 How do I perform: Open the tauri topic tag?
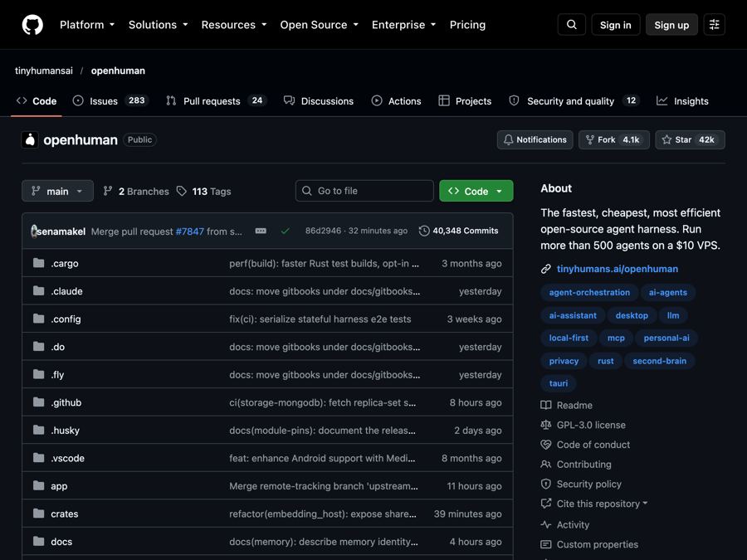point(559,383)
